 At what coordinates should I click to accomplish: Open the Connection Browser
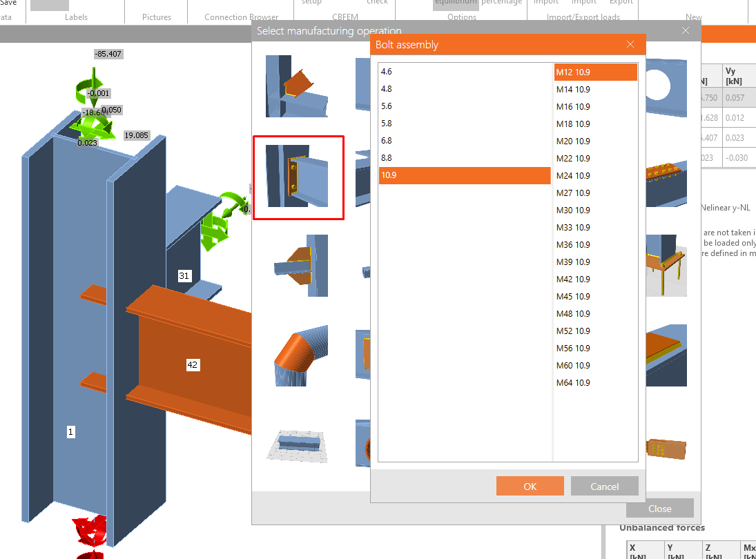(x=242, y=17)
